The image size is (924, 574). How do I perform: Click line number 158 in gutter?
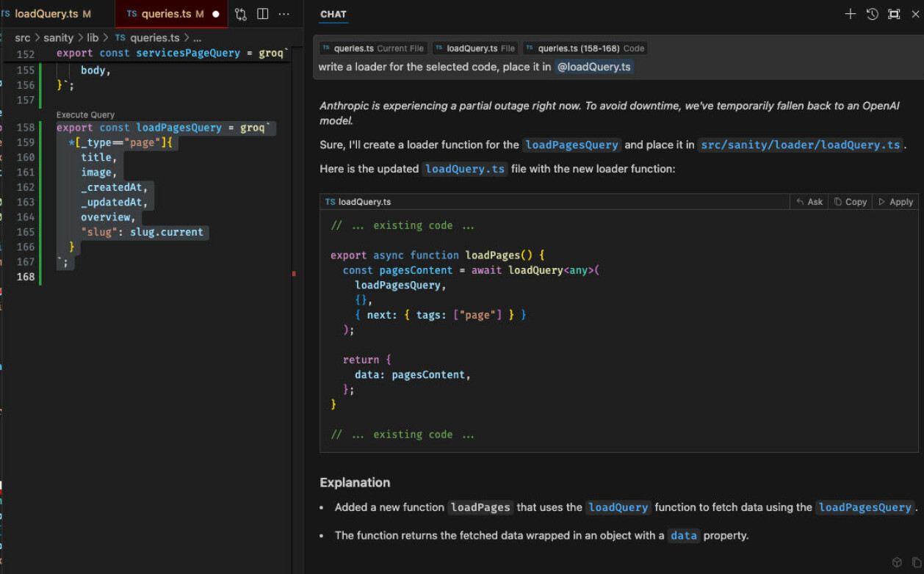[25, 128]
